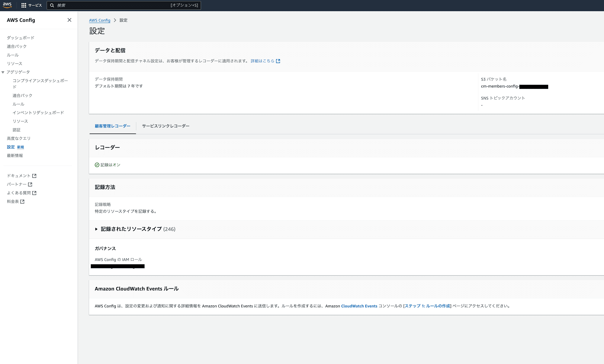Click the SNS トピックアカウント label
The image size is (604, 364).
click(x=503, y=98)
